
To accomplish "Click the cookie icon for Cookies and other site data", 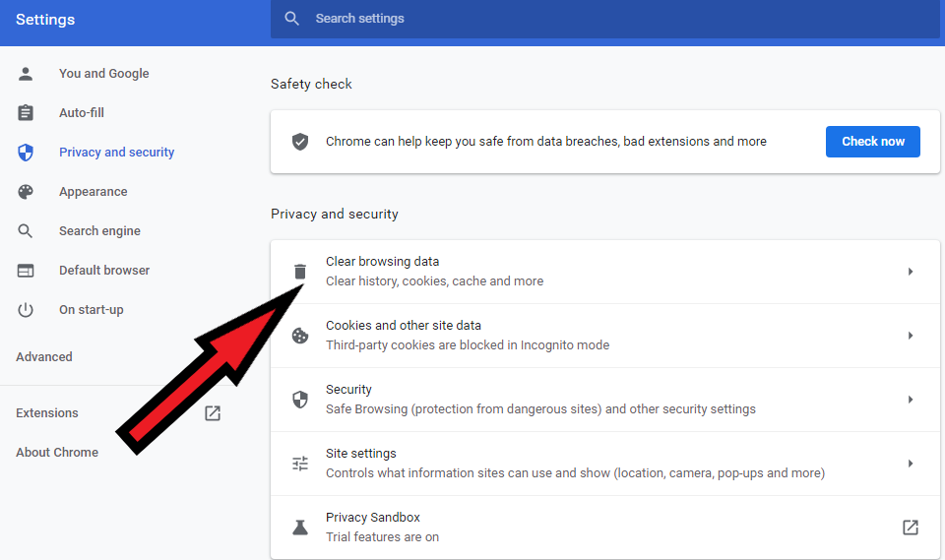I will (300, 336).
